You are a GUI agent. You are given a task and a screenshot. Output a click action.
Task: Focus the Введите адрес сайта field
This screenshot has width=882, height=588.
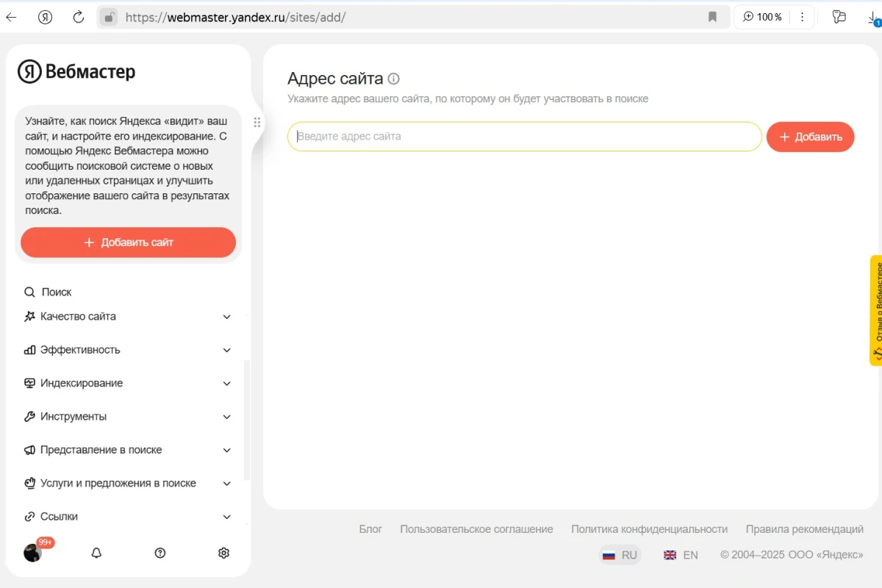point(524,137)
